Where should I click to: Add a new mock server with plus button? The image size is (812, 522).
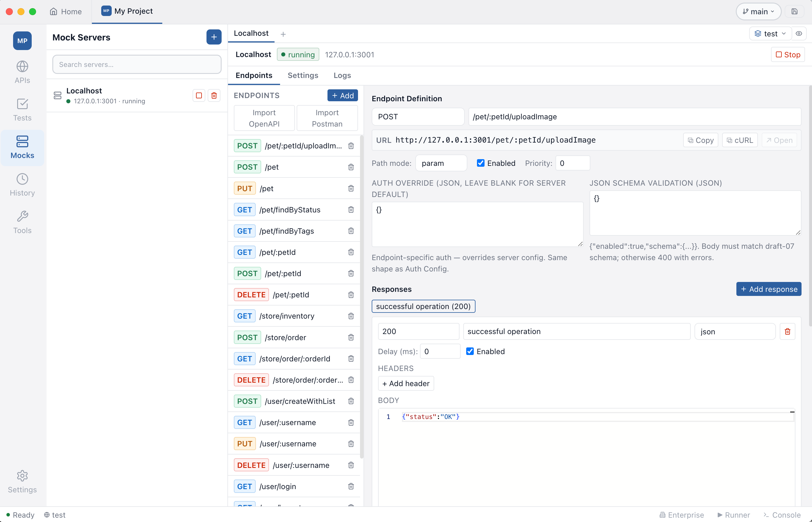[214, 37]
